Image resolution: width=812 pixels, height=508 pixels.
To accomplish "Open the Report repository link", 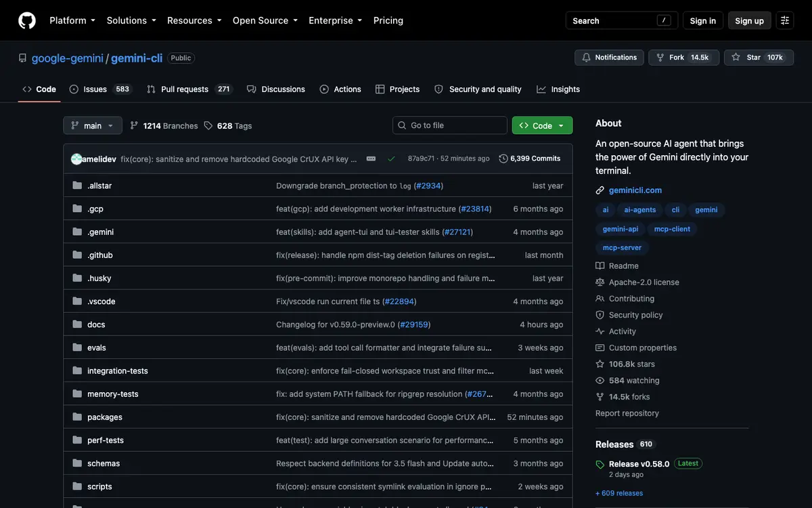I will point(627,413).
